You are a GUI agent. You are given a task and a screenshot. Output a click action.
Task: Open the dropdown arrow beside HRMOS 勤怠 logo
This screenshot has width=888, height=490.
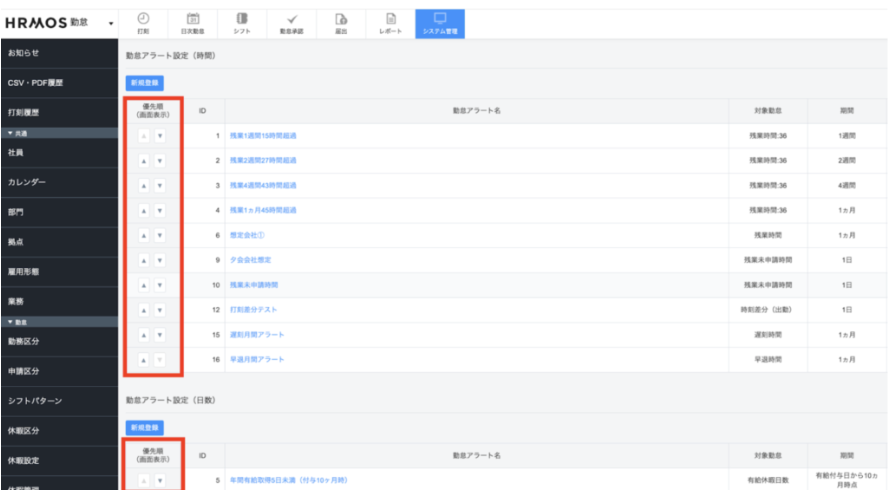tap(111, 24)
